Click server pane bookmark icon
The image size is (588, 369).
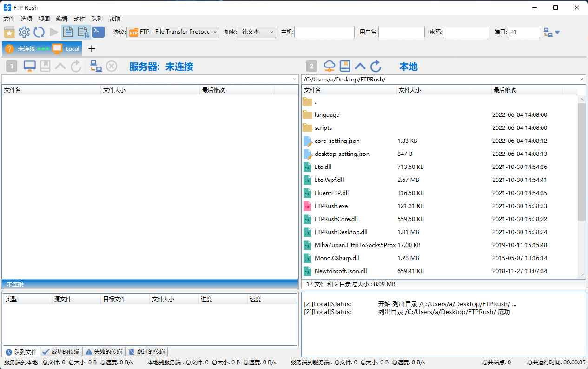[x=45, y=67]
